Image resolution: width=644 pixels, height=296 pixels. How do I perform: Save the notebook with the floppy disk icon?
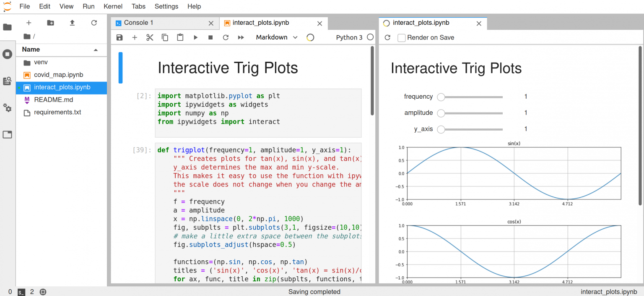[x=119, y=37]
